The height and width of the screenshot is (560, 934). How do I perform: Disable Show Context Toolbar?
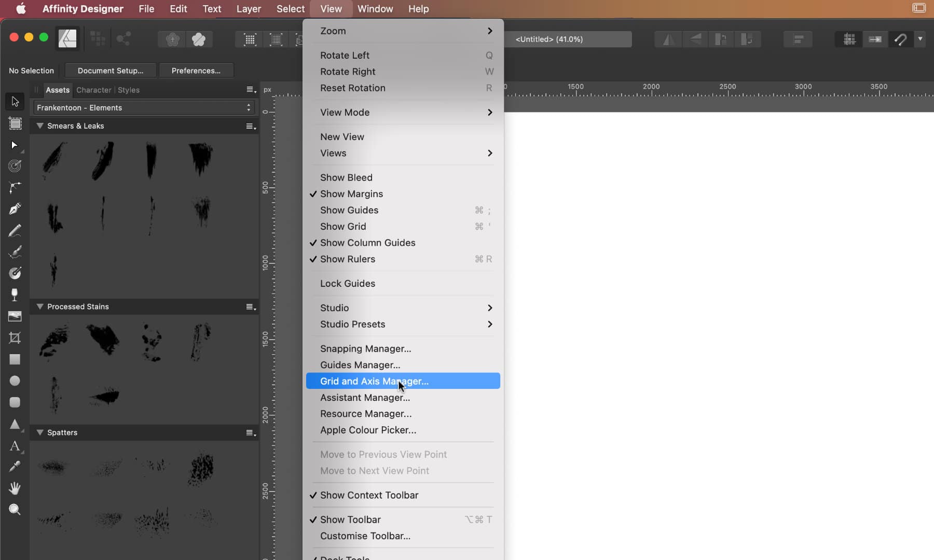point(369,495)
